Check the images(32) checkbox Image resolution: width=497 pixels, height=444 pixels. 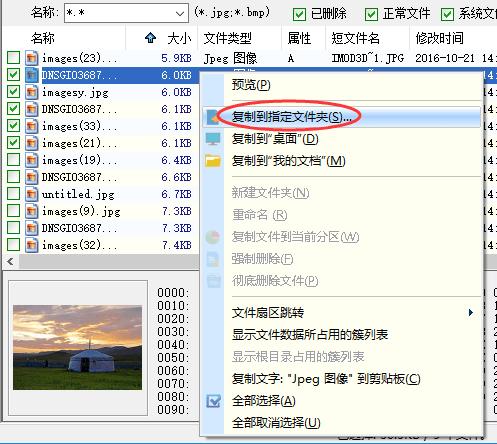[x=13, y=245]
